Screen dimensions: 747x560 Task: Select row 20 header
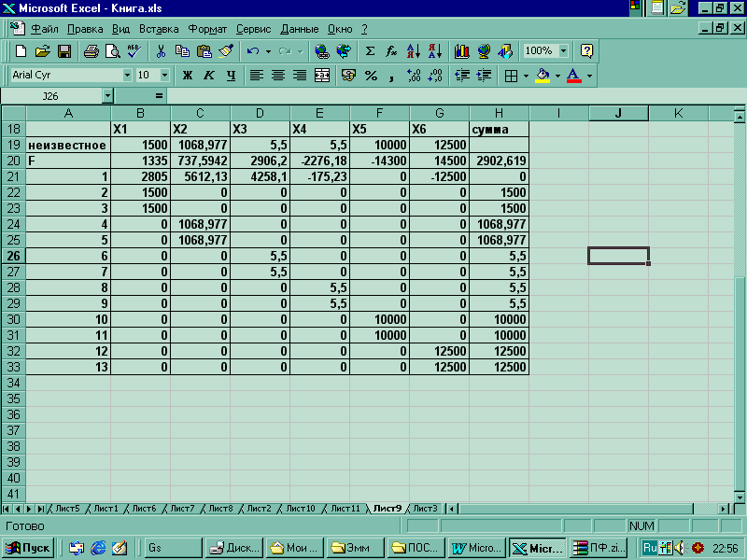click(x=13, y=161)
